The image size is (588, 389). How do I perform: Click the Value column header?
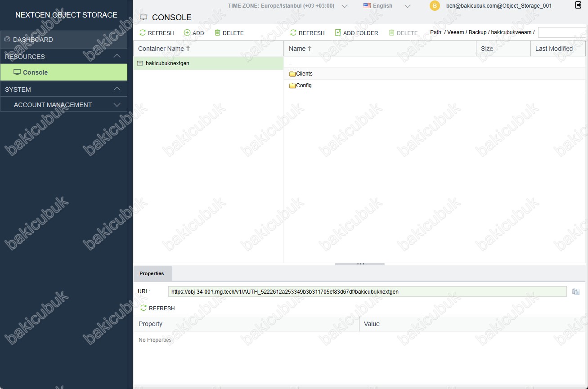(472, 324)
